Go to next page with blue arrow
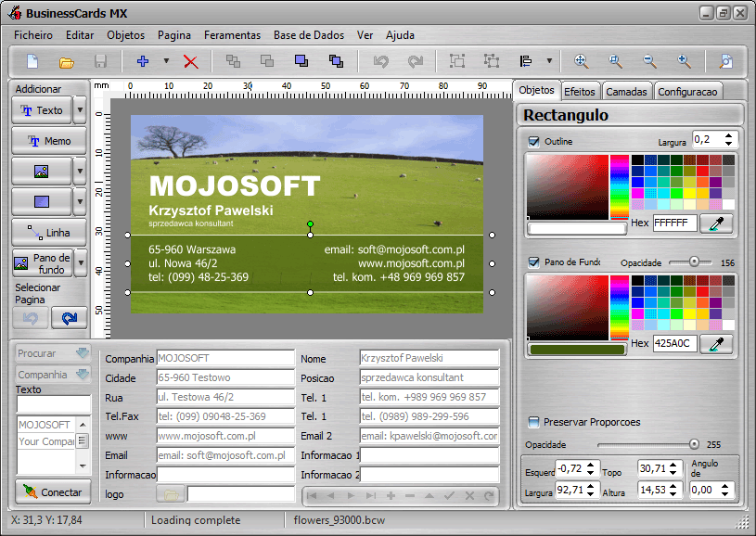756x536 pixels. coord(69,318)
